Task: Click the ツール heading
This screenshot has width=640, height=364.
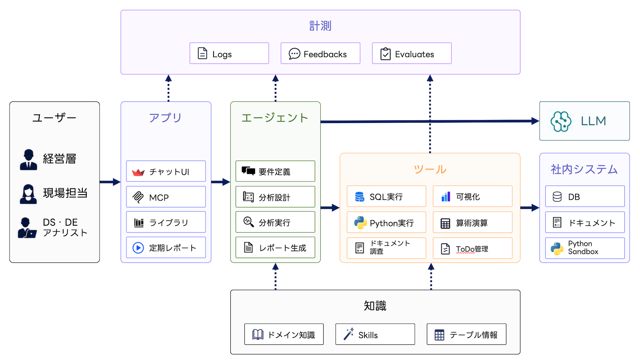Action: (430, 169)
